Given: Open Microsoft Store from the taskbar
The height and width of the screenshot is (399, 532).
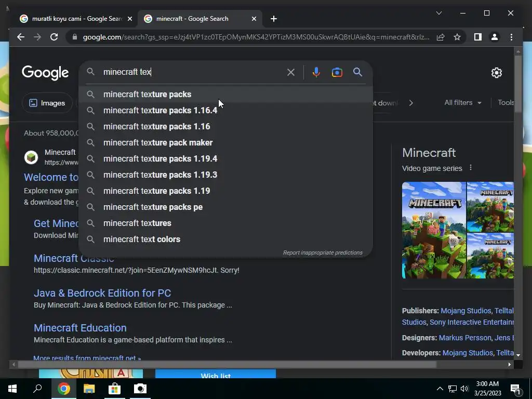Looking at the screenshot, I should pos(115,389).
